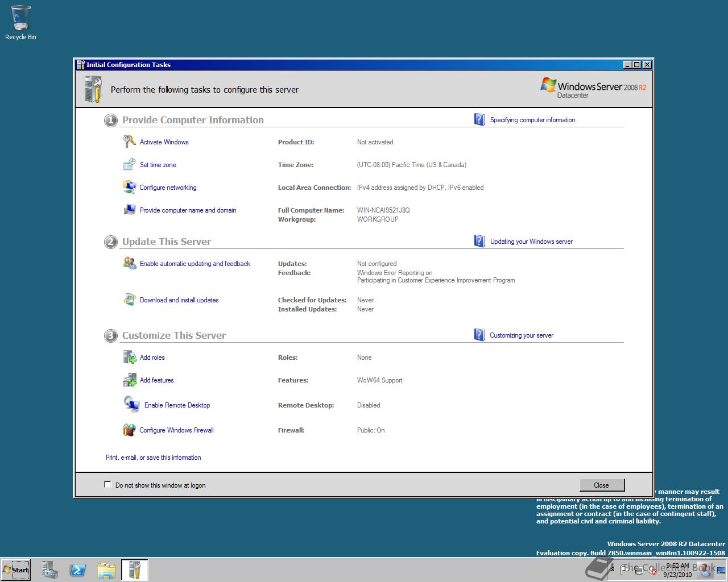
Task: Open the Set time zone link
Action: (x=158, y=165)
